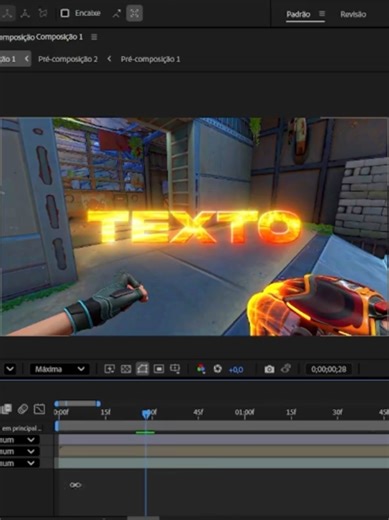Click the current time indicator playhead

(x=146, y=414)
